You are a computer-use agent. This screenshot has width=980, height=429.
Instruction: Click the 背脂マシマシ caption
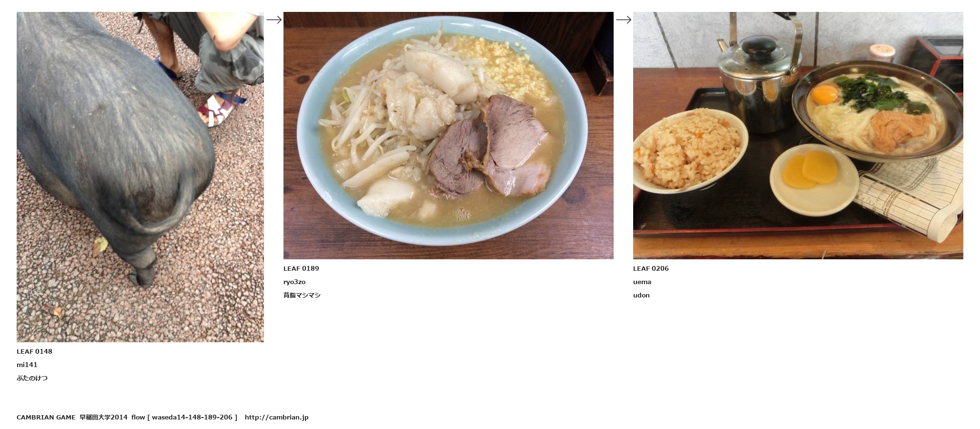point(302,295)
